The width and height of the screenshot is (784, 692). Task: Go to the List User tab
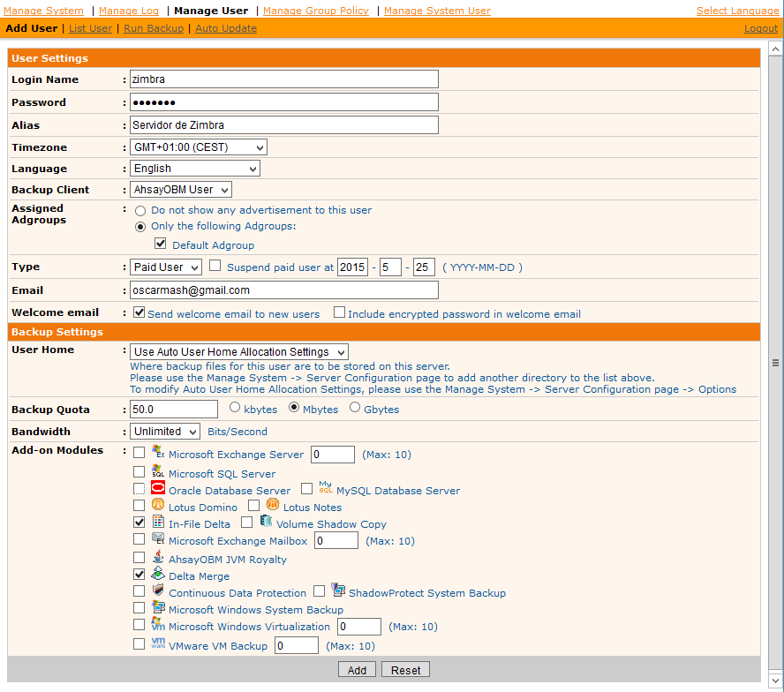tap(91, 28)
